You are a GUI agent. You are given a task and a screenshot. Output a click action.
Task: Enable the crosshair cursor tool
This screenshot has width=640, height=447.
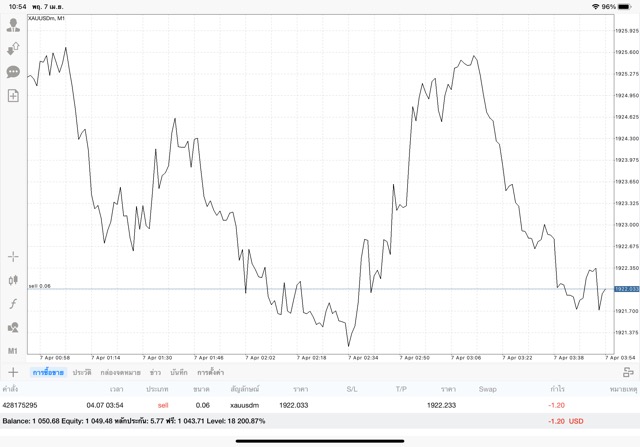click(13, 257)
